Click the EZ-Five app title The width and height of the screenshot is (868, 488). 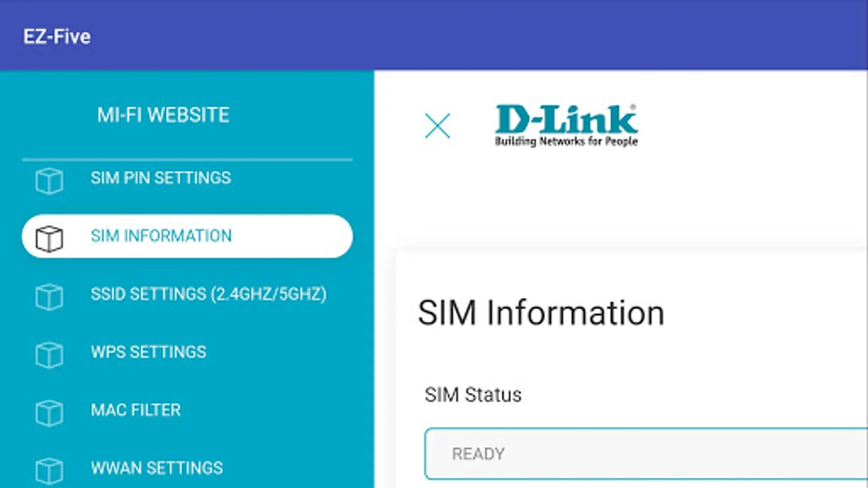coord(57,37)
